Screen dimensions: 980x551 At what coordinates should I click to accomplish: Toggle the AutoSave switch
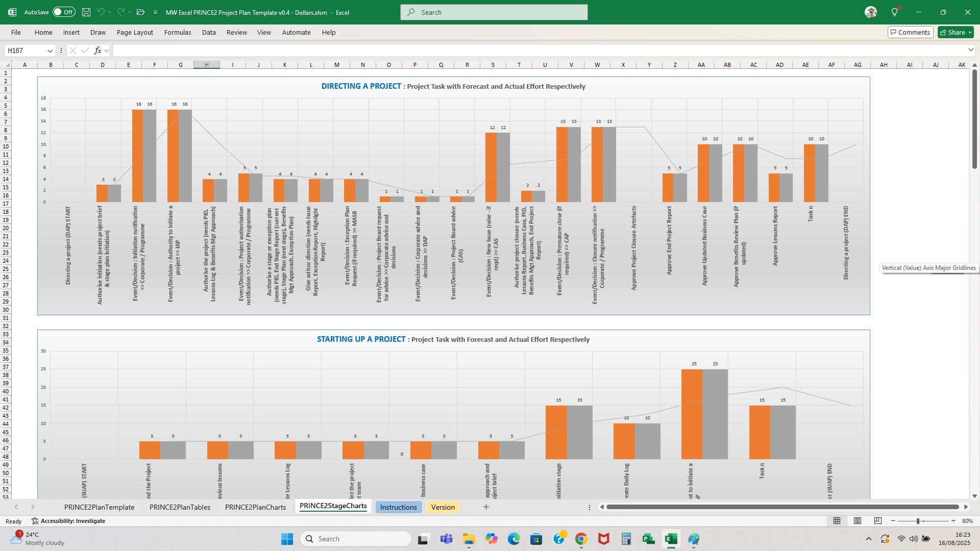64,12
